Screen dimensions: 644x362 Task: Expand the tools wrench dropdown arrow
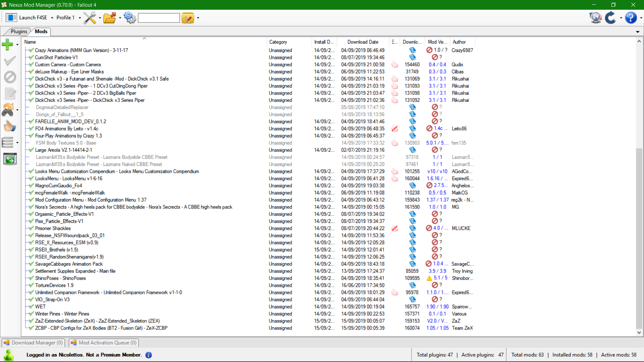pos(100,18)
